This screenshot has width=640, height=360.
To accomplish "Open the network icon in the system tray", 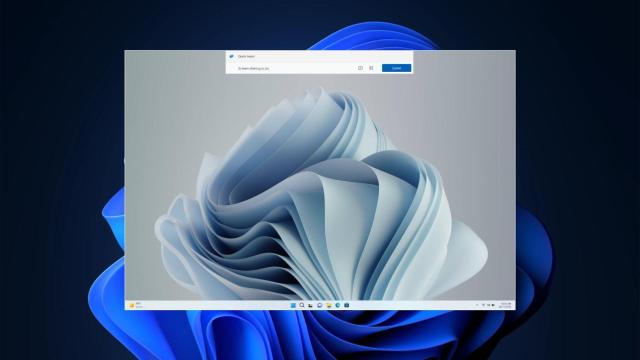I will point(484,305).
